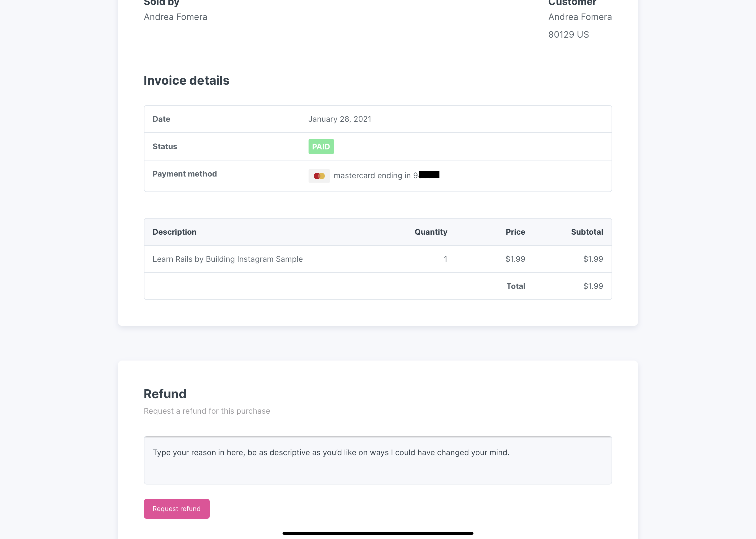Screen dimensions: 756x539
Task: Click the Mastercard card icon
Action: (319, 176)
